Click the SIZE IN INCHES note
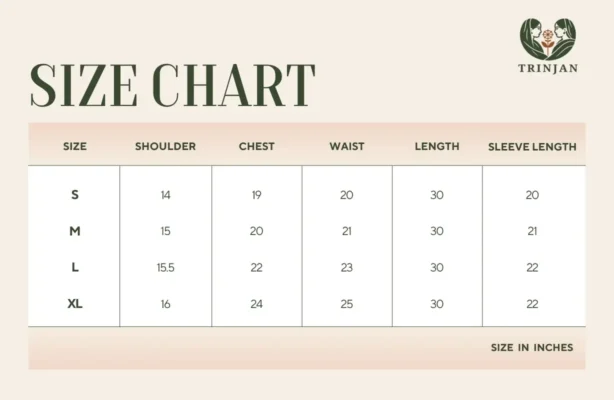614x400 pixels. tap(532, 348)
